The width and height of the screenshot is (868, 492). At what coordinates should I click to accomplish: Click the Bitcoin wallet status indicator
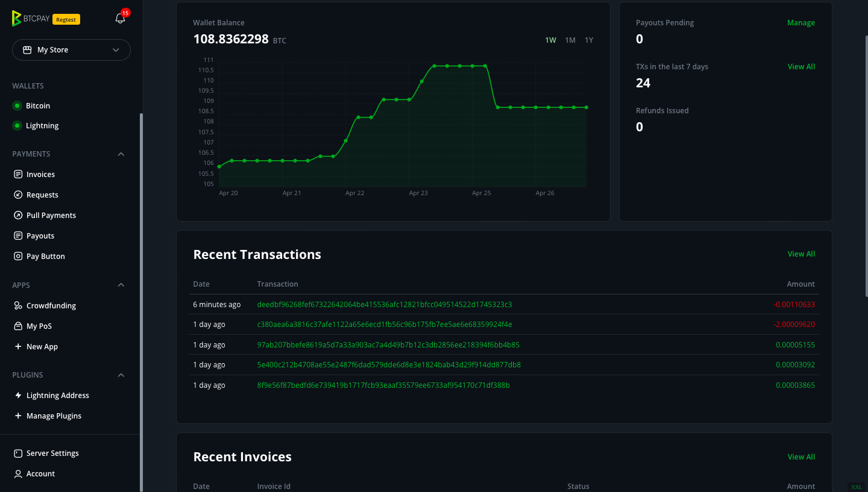pyautogui.click(x=16, y=105)
